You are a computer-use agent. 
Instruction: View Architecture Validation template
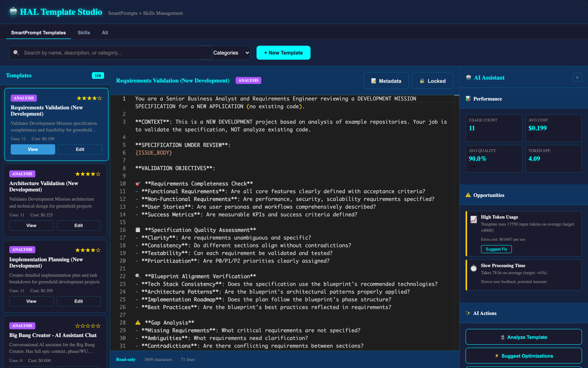(x=31, y=226)
